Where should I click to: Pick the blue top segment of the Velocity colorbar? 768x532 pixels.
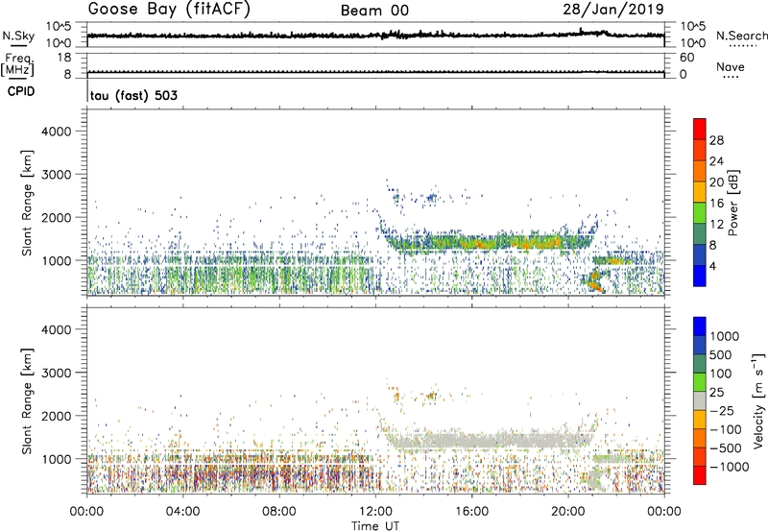pyautogui.click(x=700, y=326)
